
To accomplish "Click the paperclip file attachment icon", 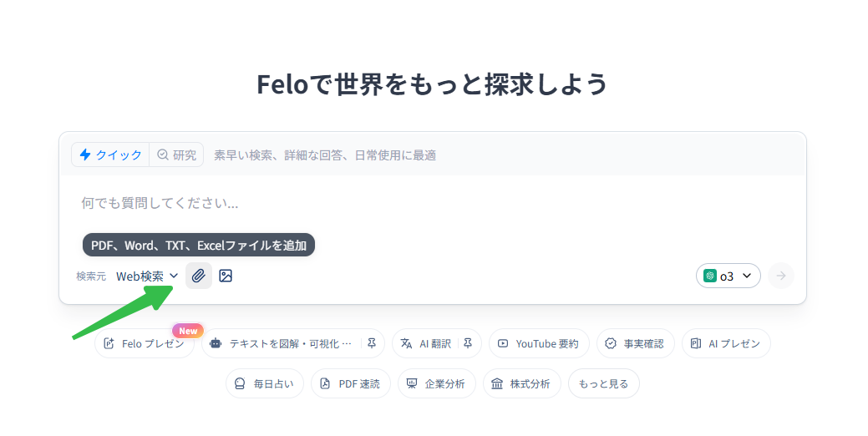I will pos(199,276).
